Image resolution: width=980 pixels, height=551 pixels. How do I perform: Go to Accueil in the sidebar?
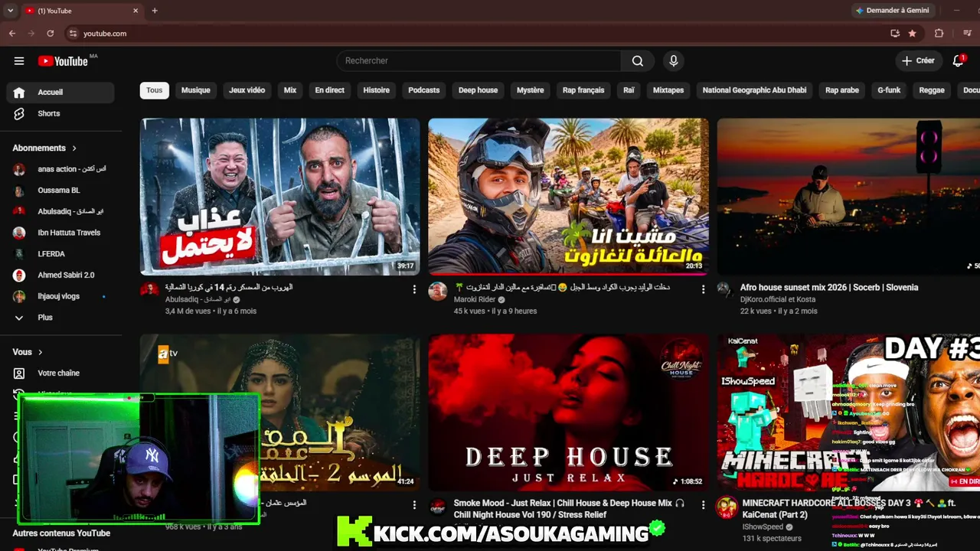[x=60, y=93]
